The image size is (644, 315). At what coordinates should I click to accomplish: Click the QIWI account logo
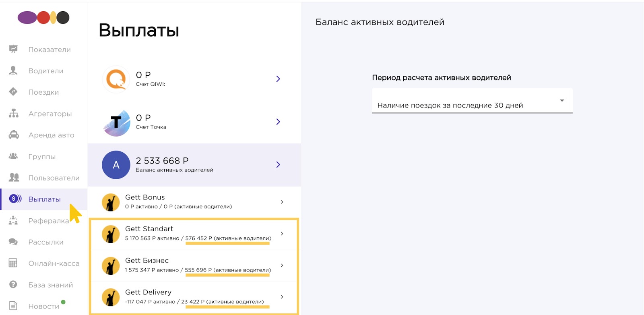coord(116,79)
